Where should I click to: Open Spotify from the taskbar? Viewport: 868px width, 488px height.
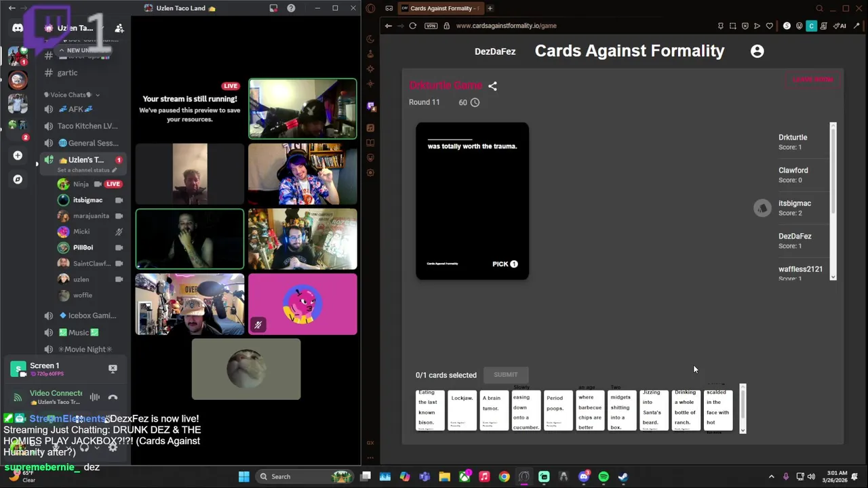tap(604, 476)
